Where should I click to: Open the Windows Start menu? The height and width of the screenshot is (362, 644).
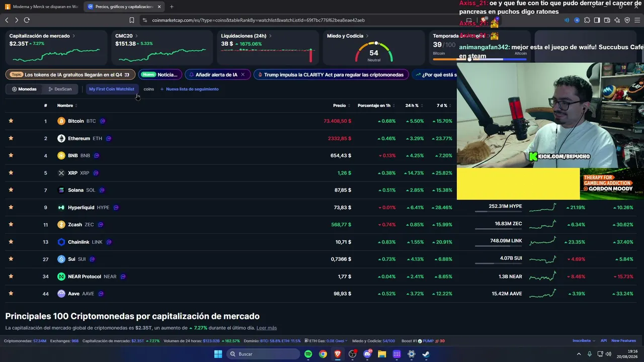click(218, 354)
